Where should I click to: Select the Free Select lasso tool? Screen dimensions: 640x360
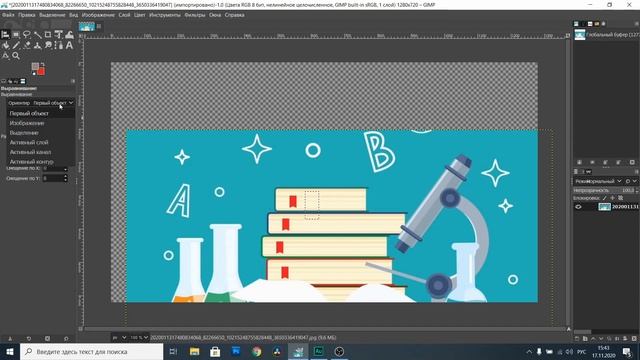click(27, 35)
